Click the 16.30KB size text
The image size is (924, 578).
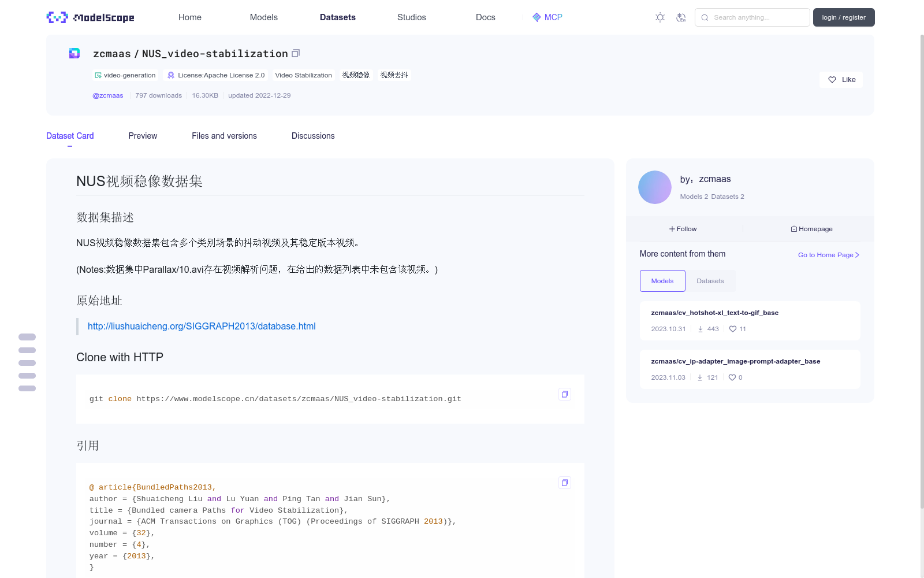[205, 95]
